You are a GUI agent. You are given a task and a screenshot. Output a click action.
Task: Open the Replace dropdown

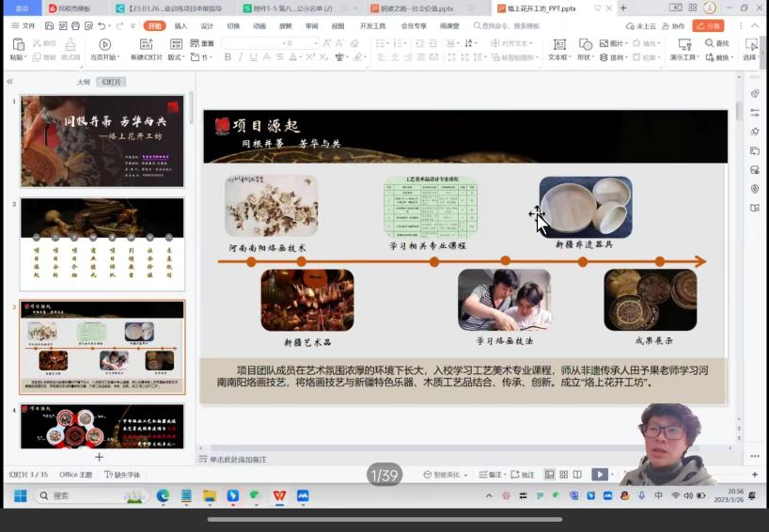719,57
